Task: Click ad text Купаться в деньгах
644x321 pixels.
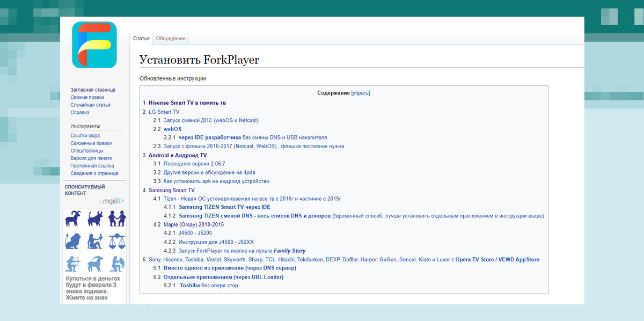Action: pyautogui.click(x=93, y=288)
